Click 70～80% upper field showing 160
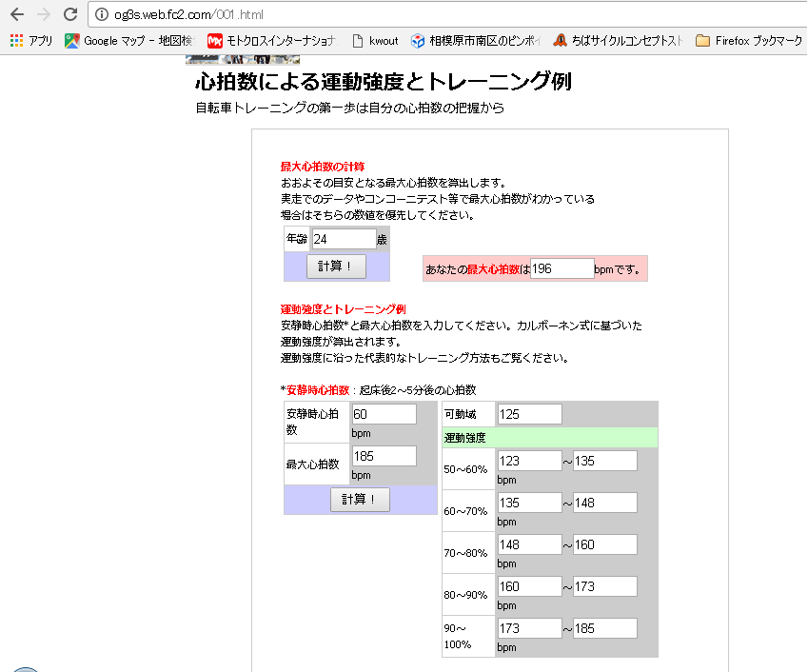Viewport: 808px width, 672px height. click(x=605, y=544)
